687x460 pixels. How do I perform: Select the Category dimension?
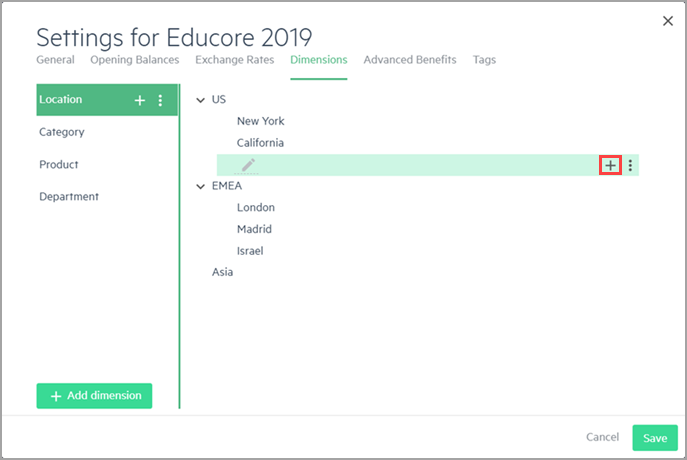62,132
